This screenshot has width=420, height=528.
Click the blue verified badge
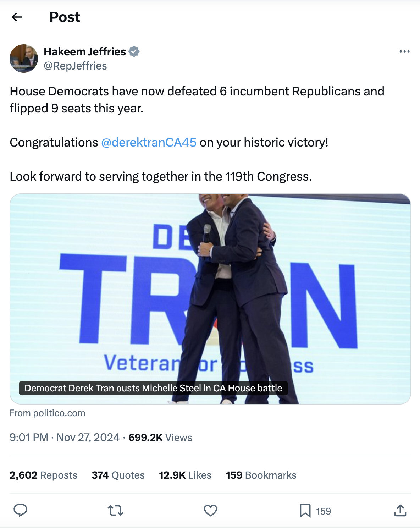(134, 51)
